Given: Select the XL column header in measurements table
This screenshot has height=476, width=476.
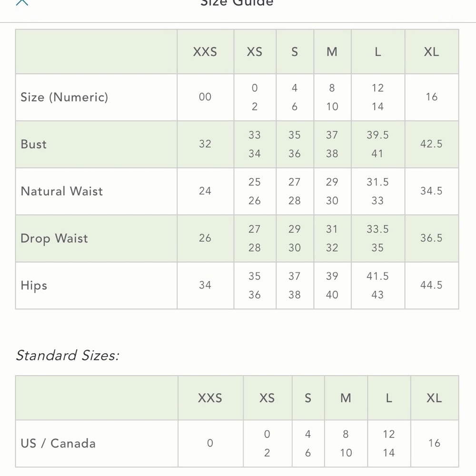Looking at the screenshot, I should [x=431, y=52].
